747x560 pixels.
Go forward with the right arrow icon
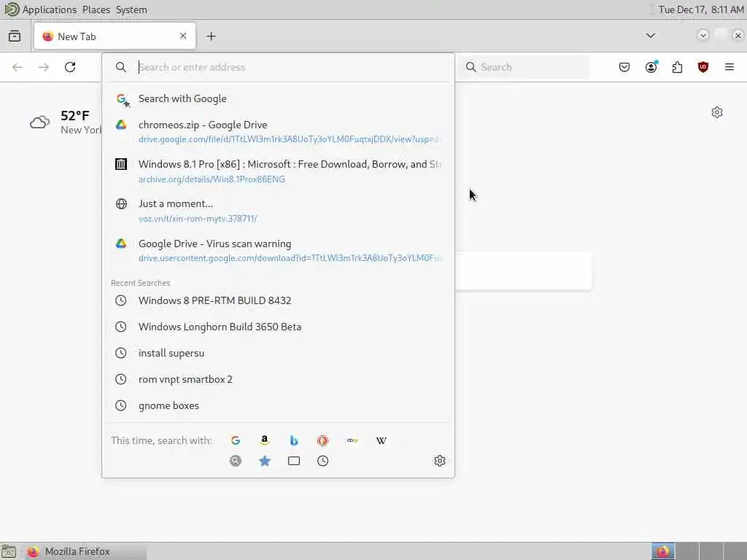coord(44,67)
